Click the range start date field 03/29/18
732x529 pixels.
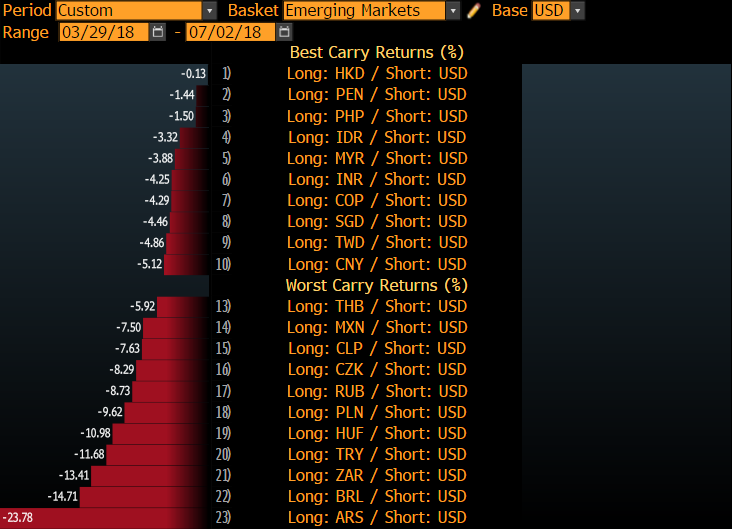(x=103, y=32)
